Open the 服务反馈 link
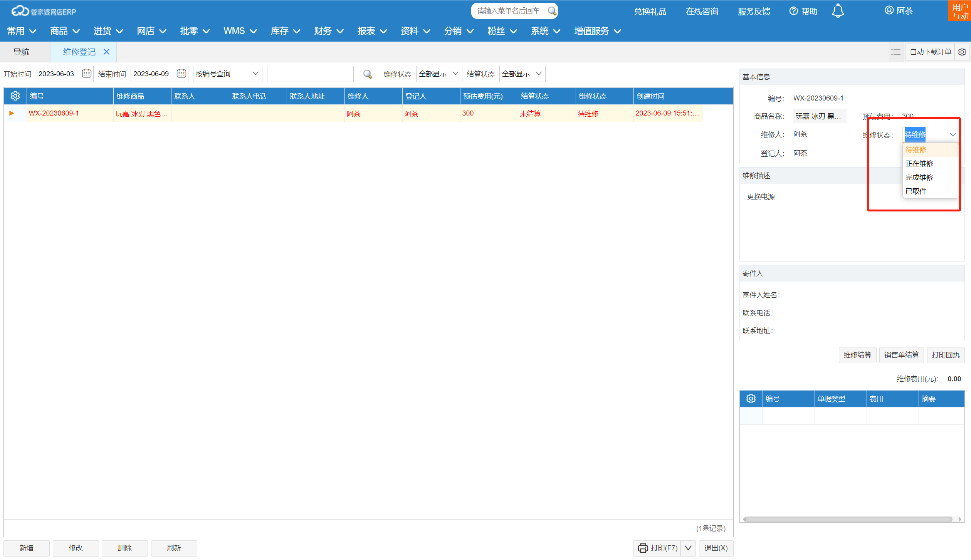 754,11
